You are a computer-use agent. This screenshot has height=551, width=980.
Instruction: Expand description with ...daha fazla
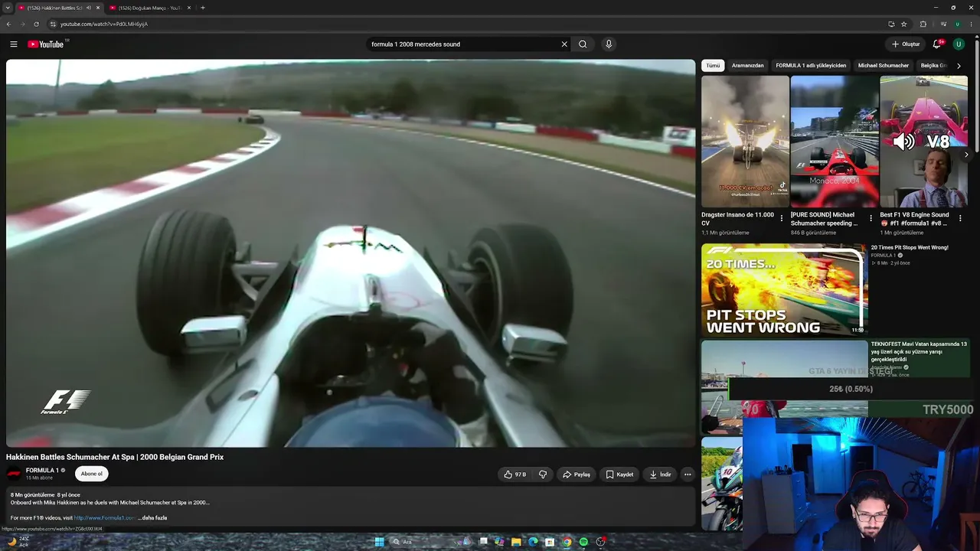pos(152,518)
